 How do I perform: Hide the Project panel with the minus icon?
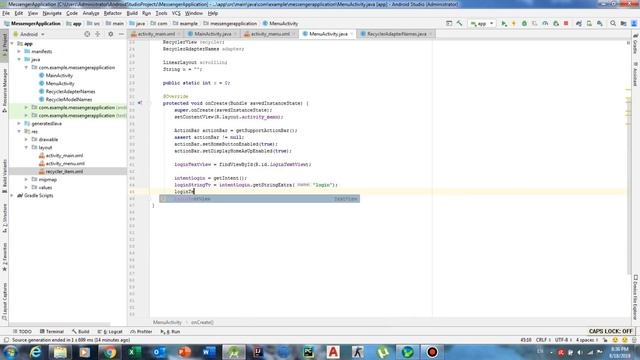(x=121, y=34)
